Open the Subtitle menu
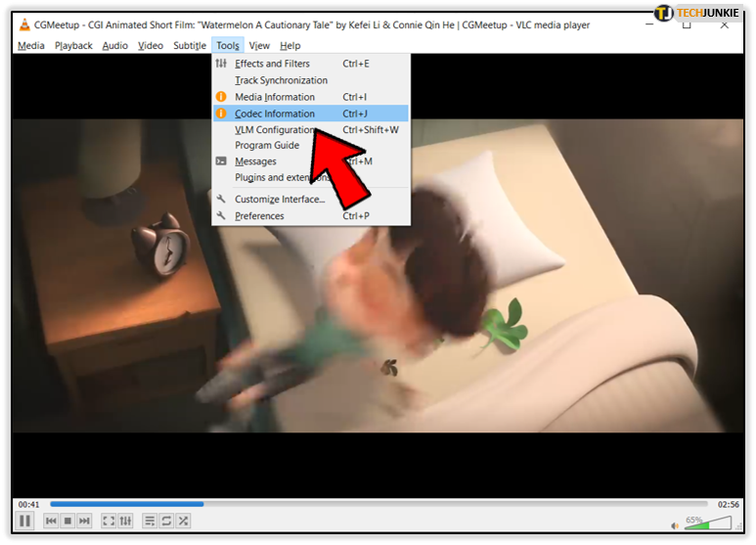The height and width of the screenshot is (545, 756). coord(190,45)
